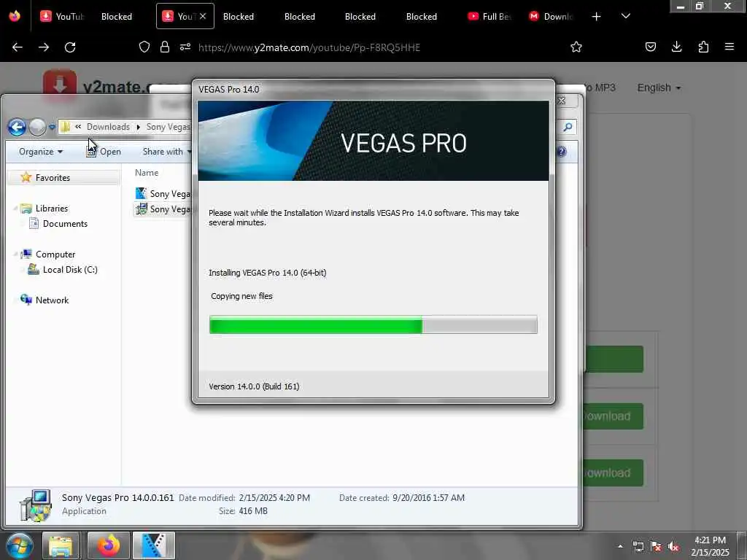Select the first Sony Vegas file
747x560 pixels.
point(163,194)
